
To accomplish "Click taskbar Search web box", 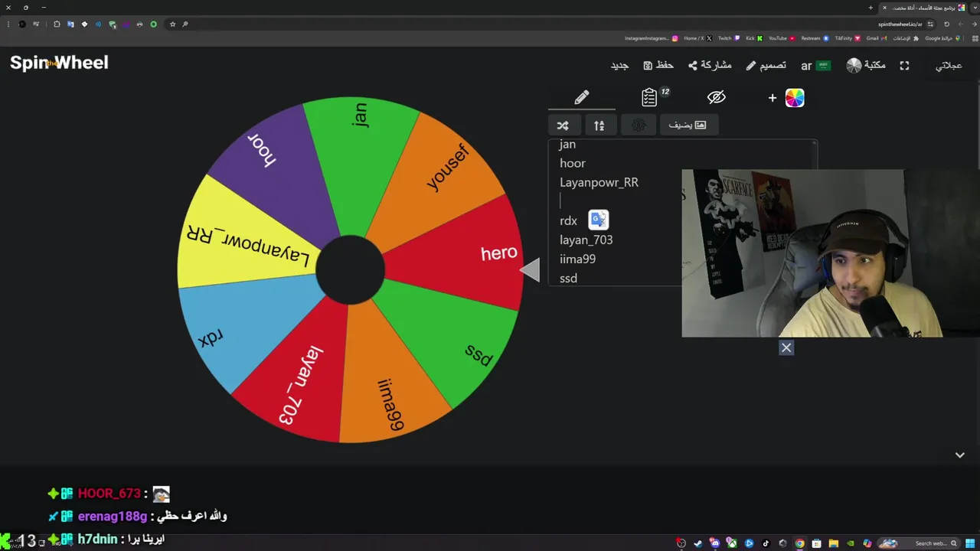I will tap(918, 543).
